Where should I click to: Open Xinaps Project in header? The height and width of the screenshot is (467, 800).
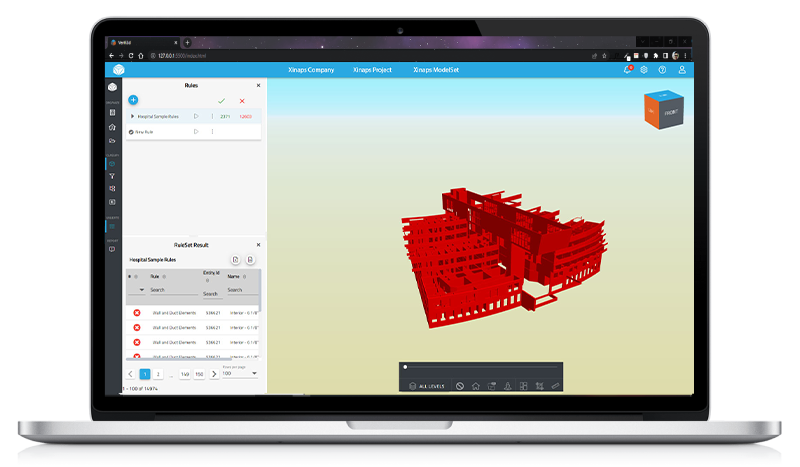click(372, 70)
